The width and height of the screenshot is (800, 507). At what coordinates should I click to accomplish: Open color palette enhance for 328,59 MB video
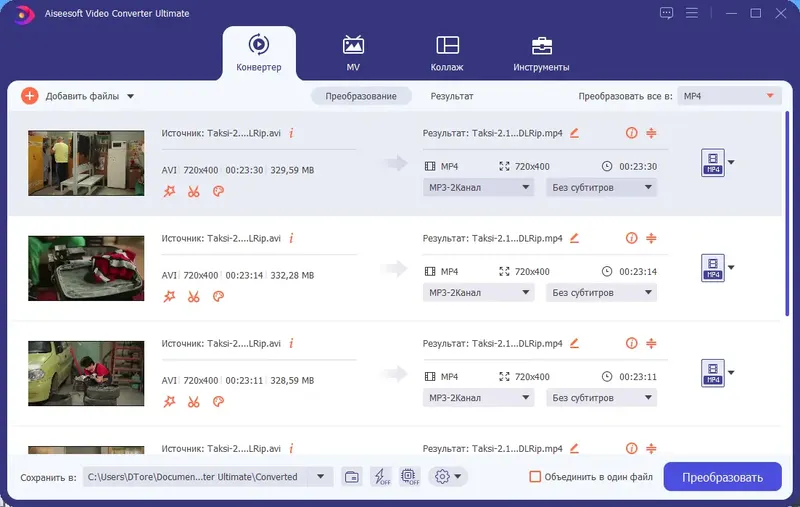[x=218, y=401]
